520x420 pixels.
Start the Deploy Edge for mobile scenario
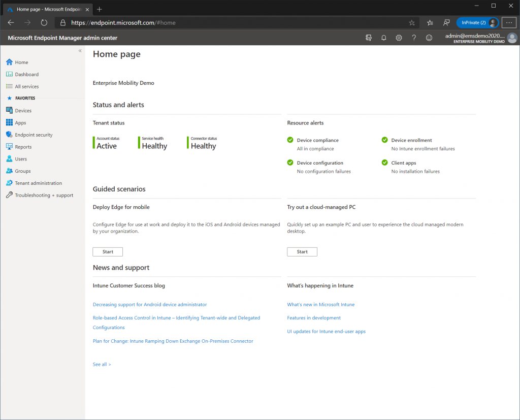[x=108, y=252]
